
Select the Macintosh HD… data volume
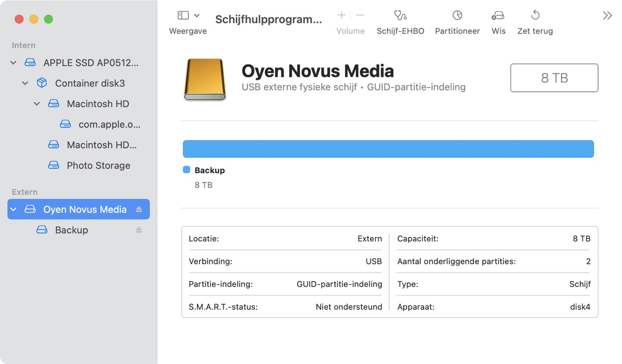(x=102, y=145)
